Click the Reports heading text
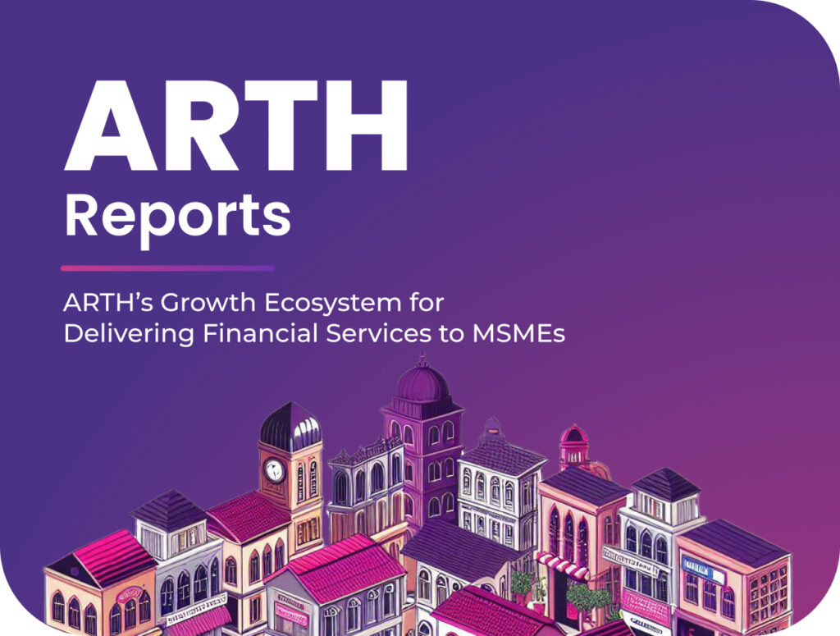The height and width of the screenshot is (636, 840). click(x=177, y=213)
